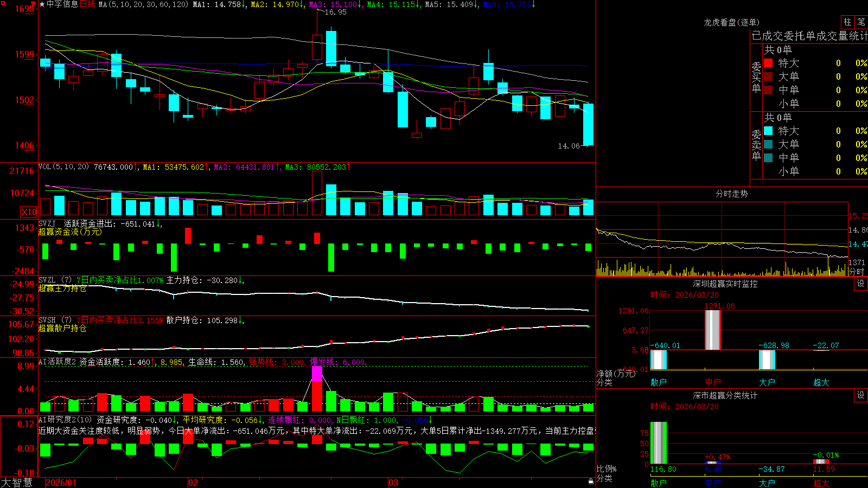Switch 龙虎看盘 to 柱 view

pyautogui.click(x=847, y=22)
